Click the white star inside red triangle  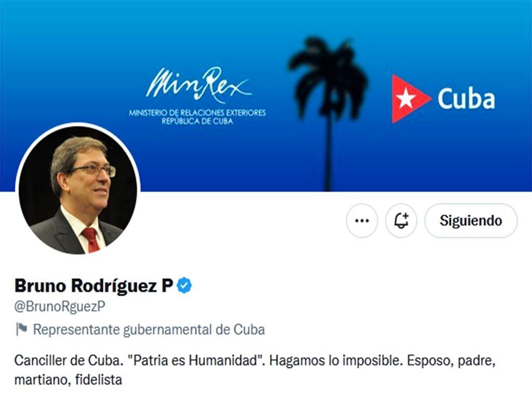[406, 98]
